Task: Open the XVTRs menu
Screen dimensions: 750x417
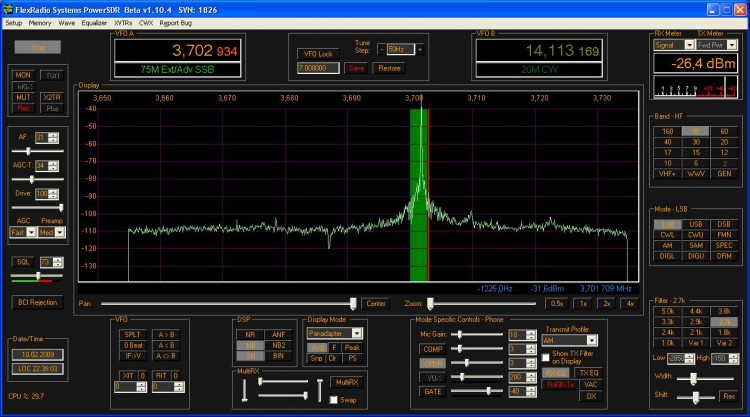Action: (x=123, y=23)
